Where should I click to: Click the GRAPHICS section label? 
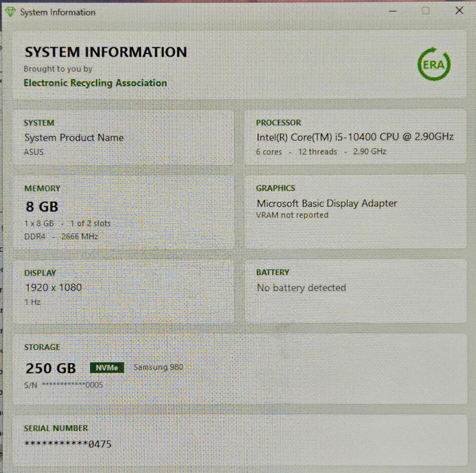click(x=275, y=188)
